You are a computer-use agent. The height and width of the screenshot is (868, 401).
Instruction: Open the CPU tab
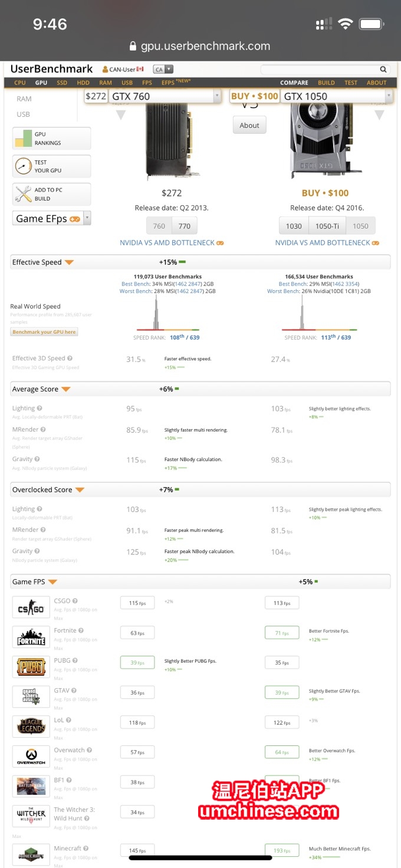(x=20, y=83)
